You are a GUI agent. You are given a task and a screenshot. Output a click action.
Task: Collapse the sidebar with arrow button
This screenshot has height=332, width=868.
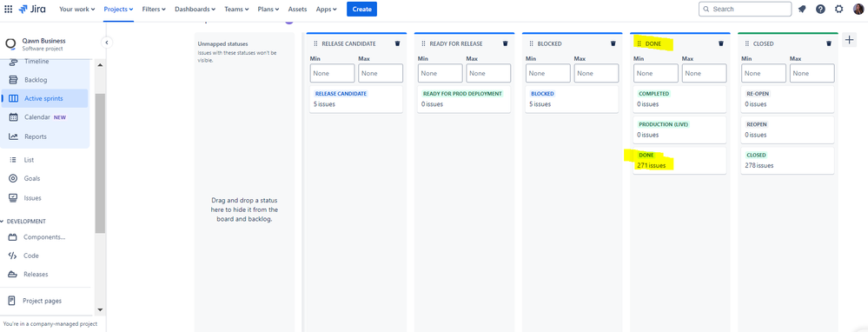[x=107, y=43]
